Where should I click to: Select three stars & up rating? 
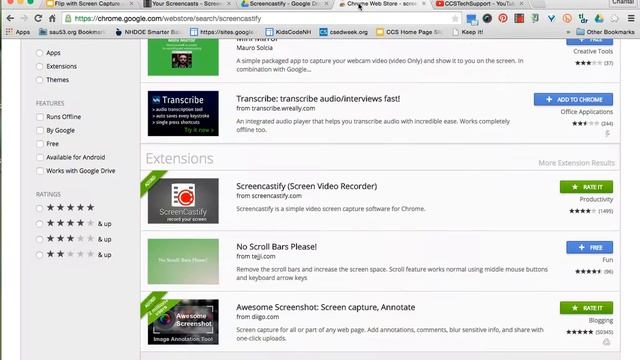39,239
